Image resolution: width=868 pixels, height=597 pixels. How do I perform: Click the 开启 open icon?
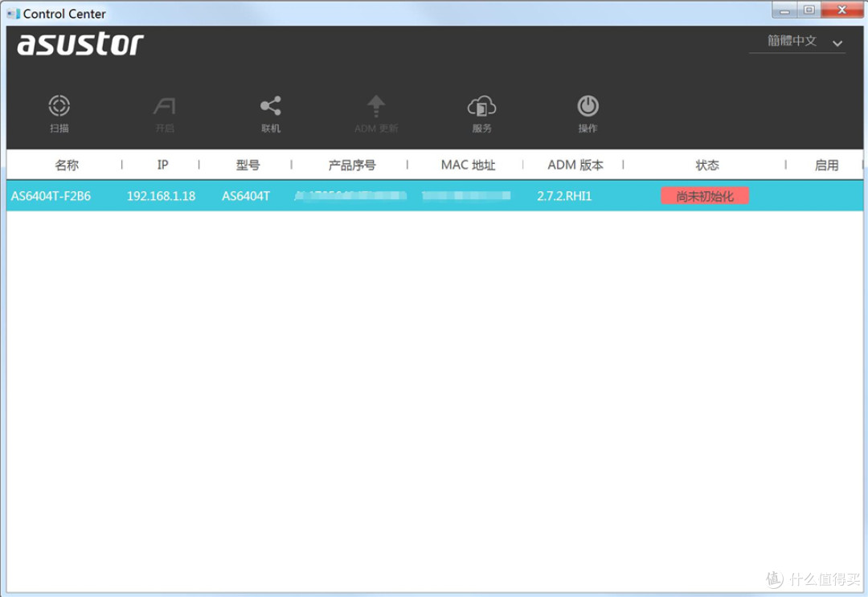pos(165,106)
